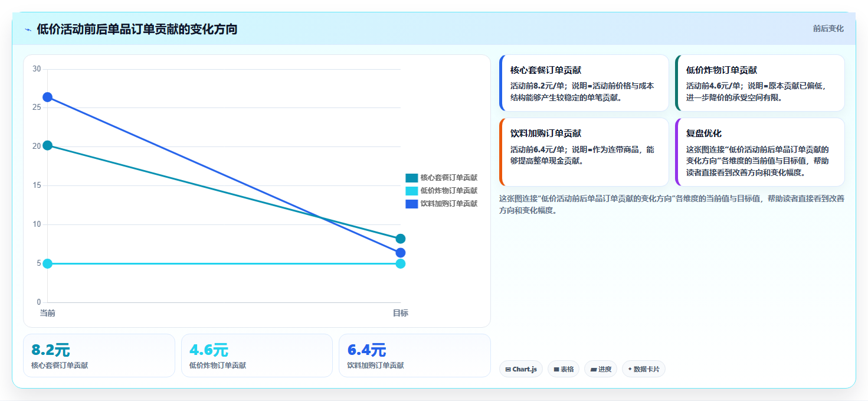Click the 数据卡片 tag chip
Image resolution: width=868 pixels, height=401 pixels.
(x=644, y=369)
